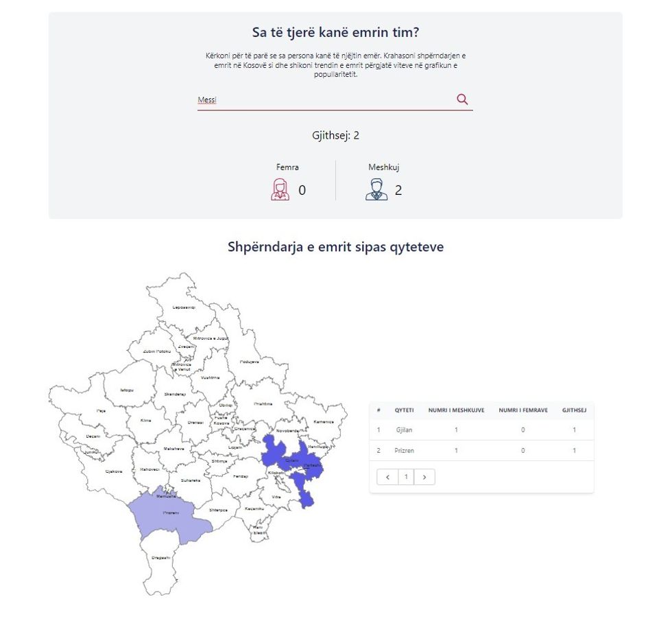Viewport: 672px width, 621px height.
Task: Select page 1 in pagination
Action: (406, 477)
